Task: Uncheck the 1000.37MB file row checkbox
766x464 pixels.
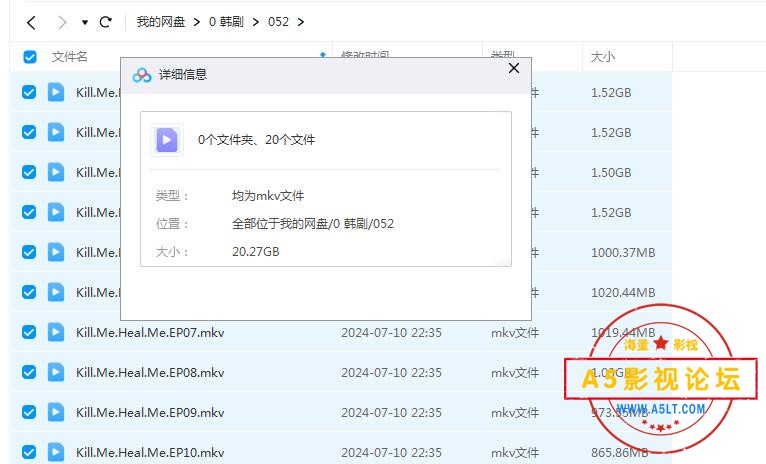Action: pos(29,253)
